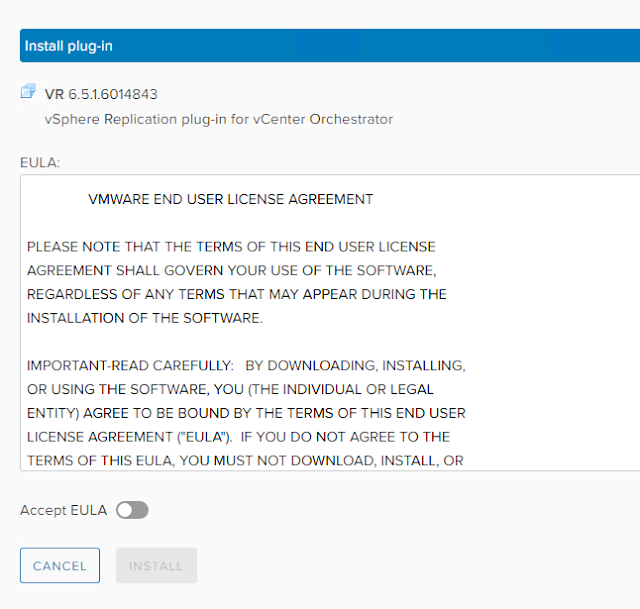Click 'vSphere Replication plug-in for vCenter Orchestrator' description
640x609 pixels.
219,119
